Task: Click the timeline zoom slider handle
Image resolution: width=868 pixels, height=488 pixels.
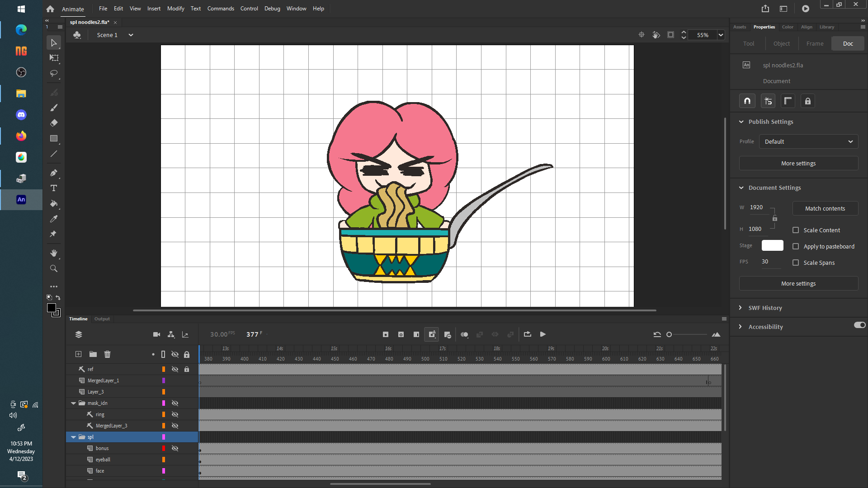Action: click(x=669, y=334)
